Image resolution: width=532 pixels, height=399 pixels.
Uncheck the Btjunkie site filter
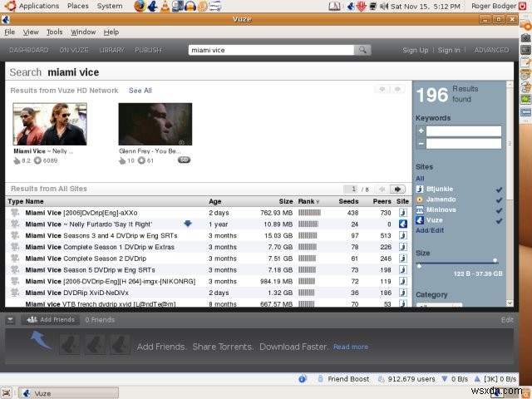[499, 190]
